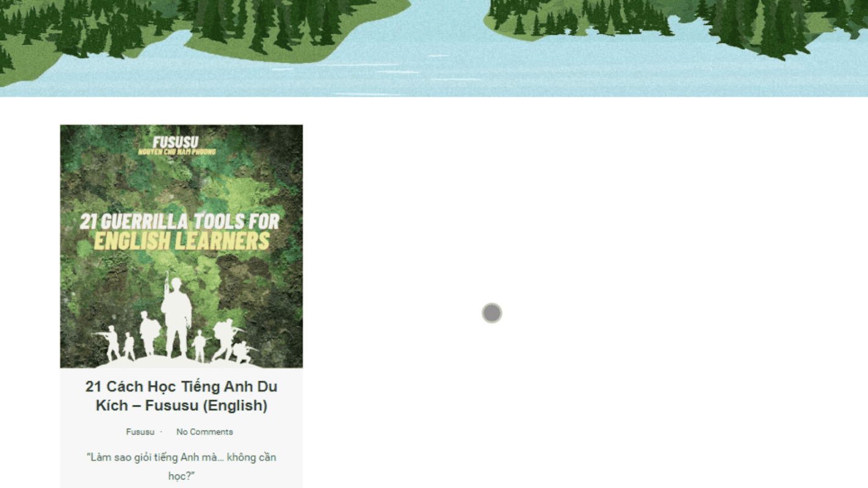Viewport: 868px width, 488px height.
Task: Click the yellow ENGLISH LEARNERS text on the cover
Action: click(181, 241)
